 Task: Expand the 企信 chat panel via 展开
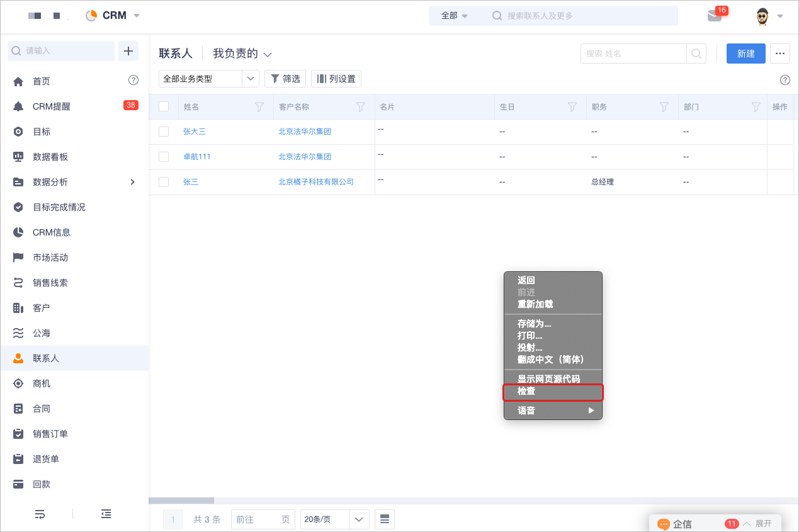(764, 524)
